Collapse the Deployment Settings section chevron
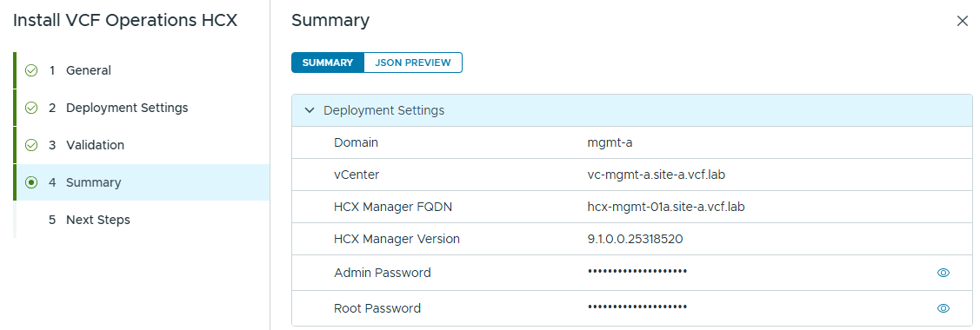 coord(309,110)
